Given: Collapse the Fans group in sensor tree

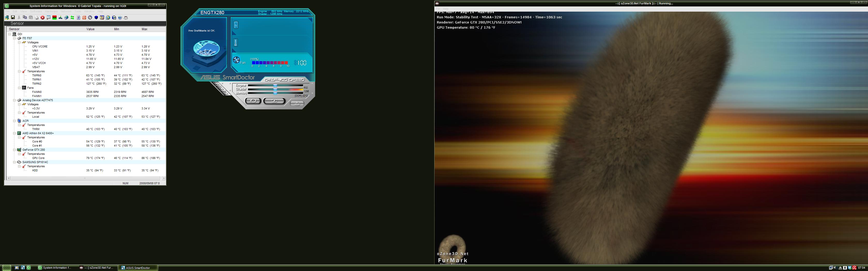Looking at the screenshot, I should (19, 88).
